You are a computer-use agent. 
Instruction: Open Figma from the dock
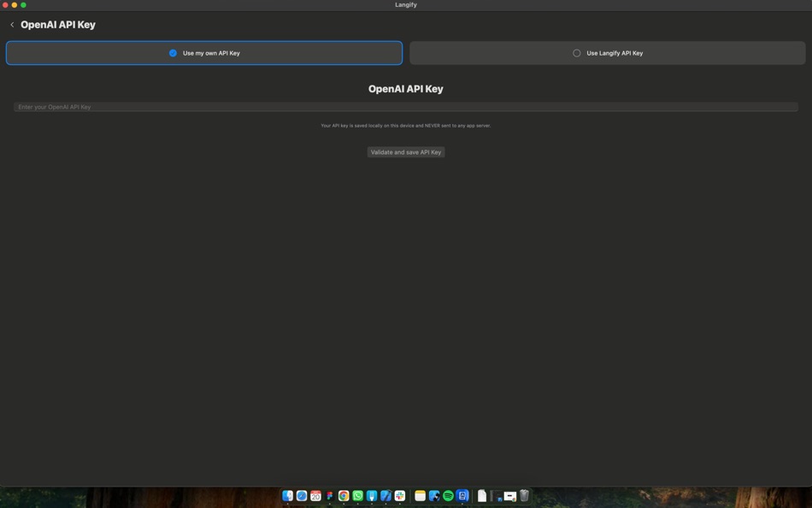click(x=329, y=495)
